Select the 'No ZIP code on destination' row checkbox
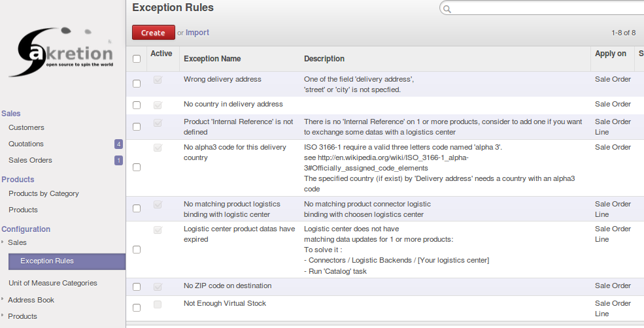644x328 pixels. (137, 287)
